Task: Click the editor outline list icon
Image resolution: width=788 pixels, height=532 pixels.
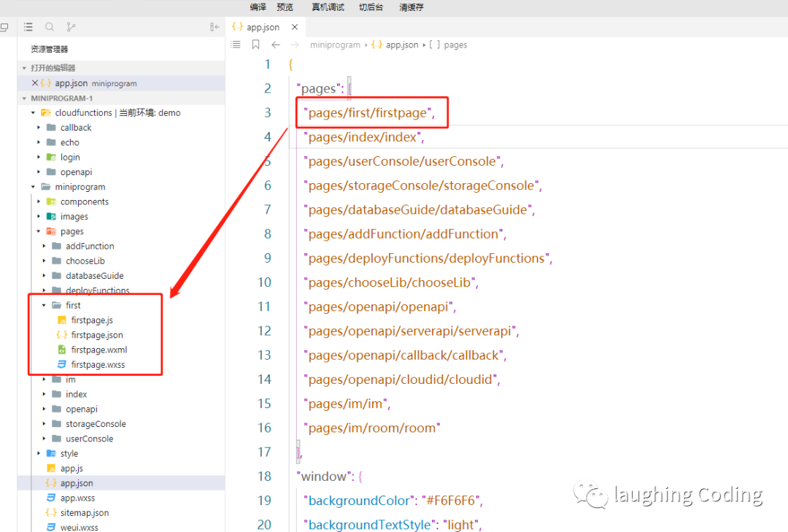Action: click(x=236, y=45)
